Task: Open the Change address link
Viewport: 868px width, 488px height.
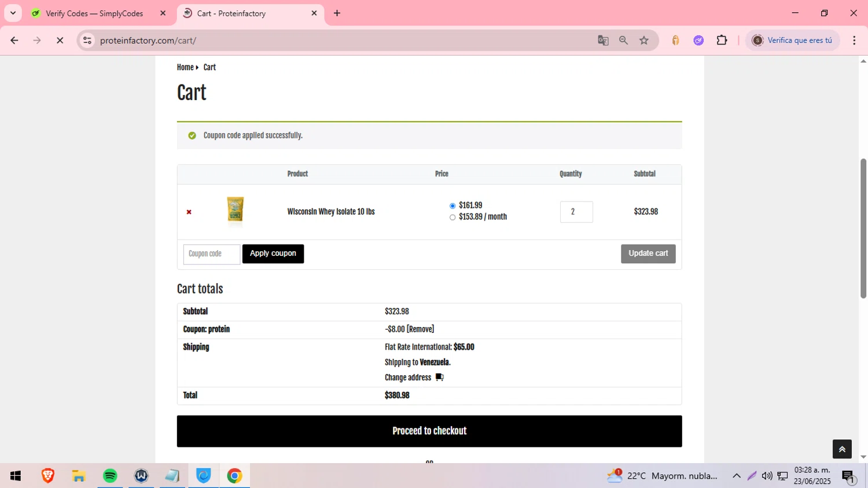Action: 408,377
